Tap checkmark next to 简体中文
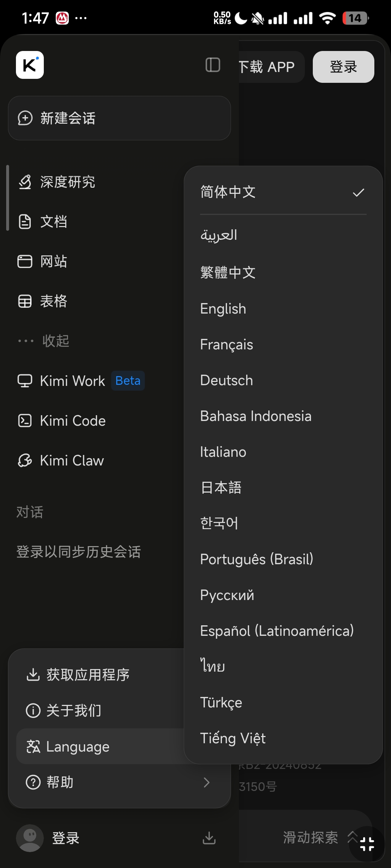391x868 pixels. 358,193
